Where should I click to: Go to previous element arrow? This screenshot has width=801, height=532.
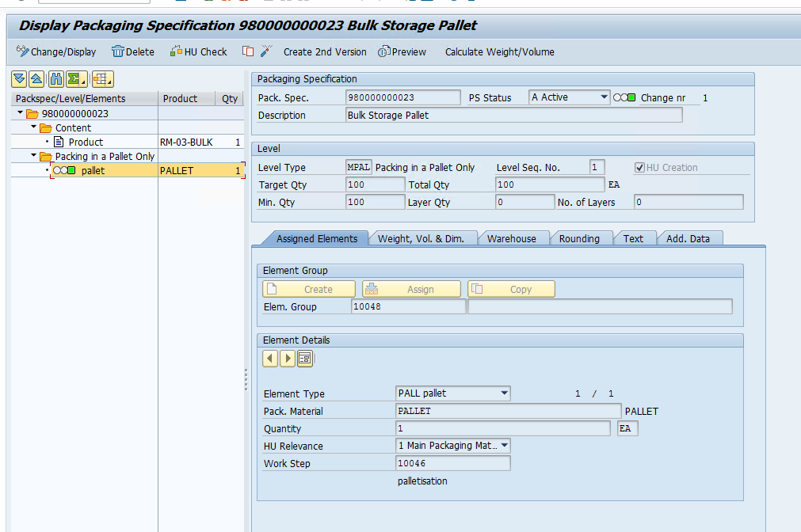coord(270,359)
